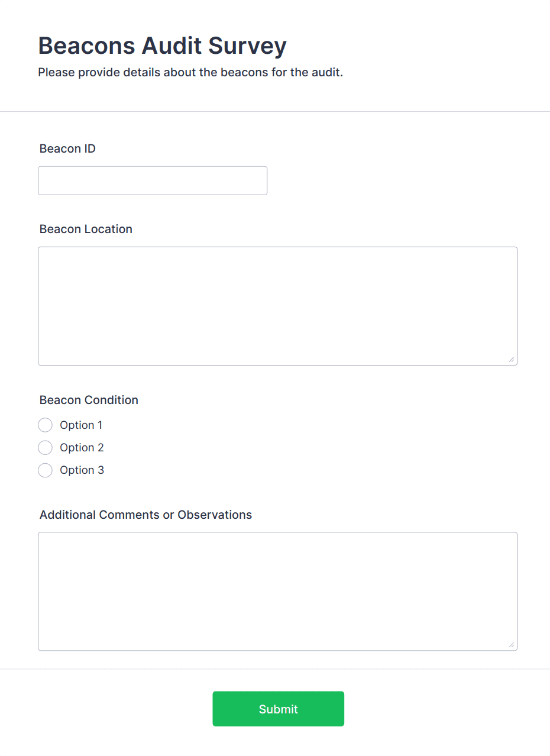Screen dimensions: 550x756
Task: Click the survey description text under the title
Action: (x=190, y=73)
